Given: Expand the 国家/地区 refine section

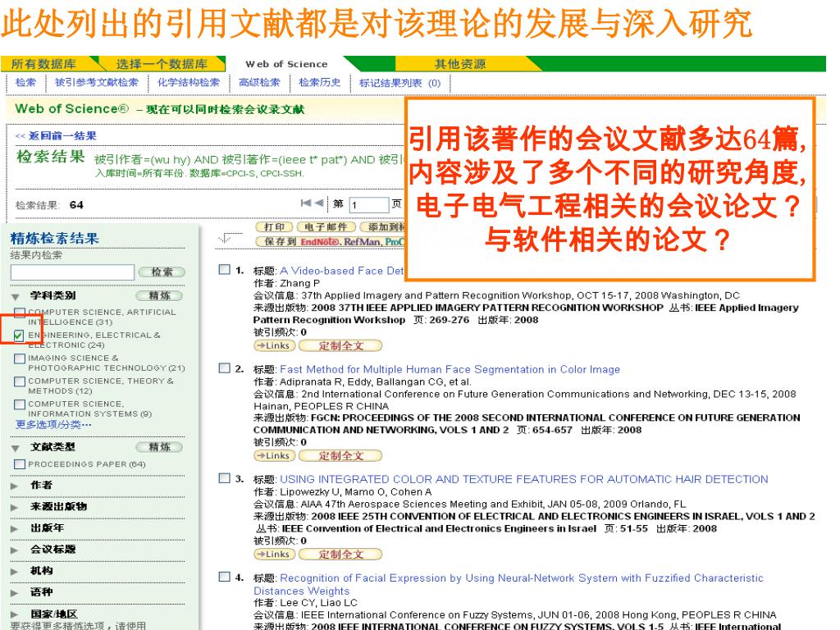Looking at the screenshot, I should [x=15, y=615].
